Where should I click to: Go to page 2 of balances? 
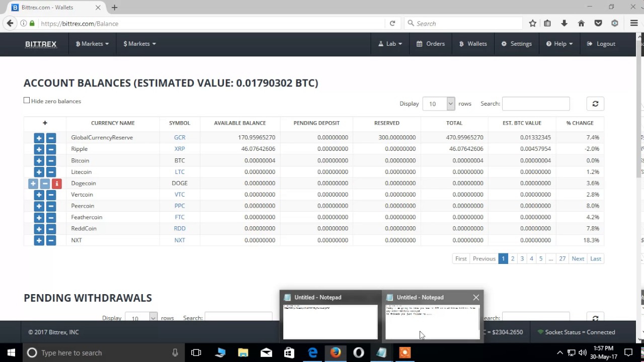click(513, 258)
